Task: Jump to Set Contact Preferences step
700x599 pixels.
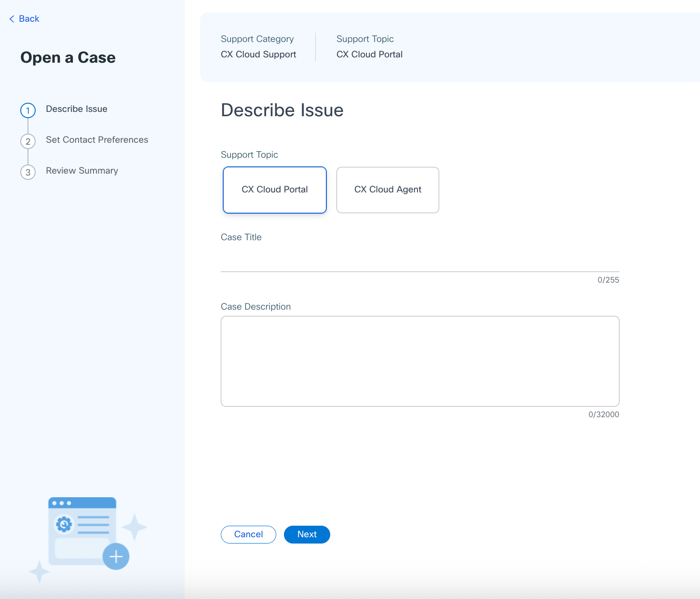Action: tap(97, 140)
